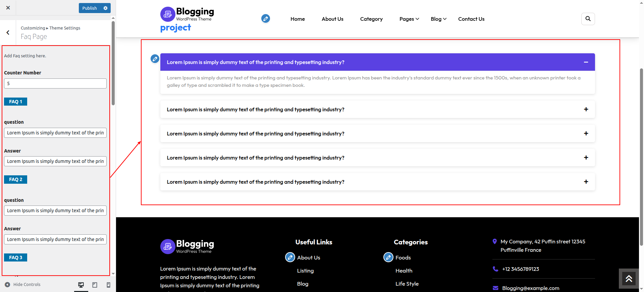Click edit pencil shortcut beside the navigation menu
644x292 pixels.
pos(265,19)
